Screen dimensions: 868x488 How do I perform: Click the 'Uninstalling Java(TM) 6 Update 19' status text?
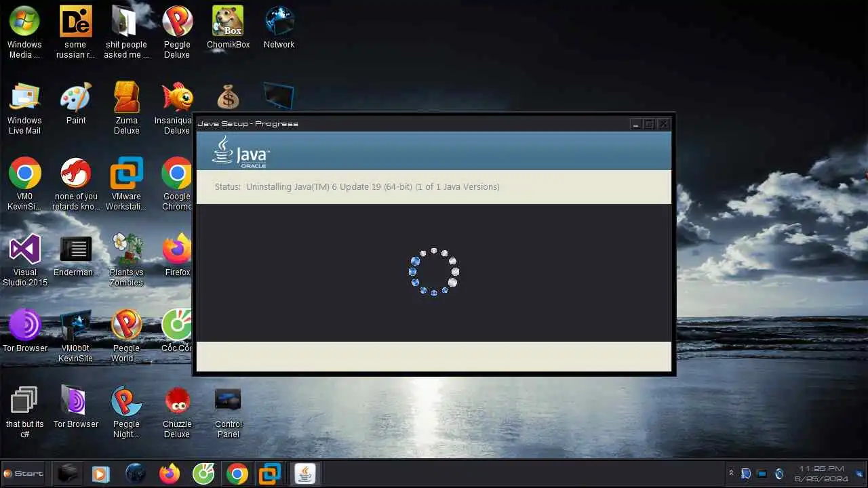coord(372,186)
